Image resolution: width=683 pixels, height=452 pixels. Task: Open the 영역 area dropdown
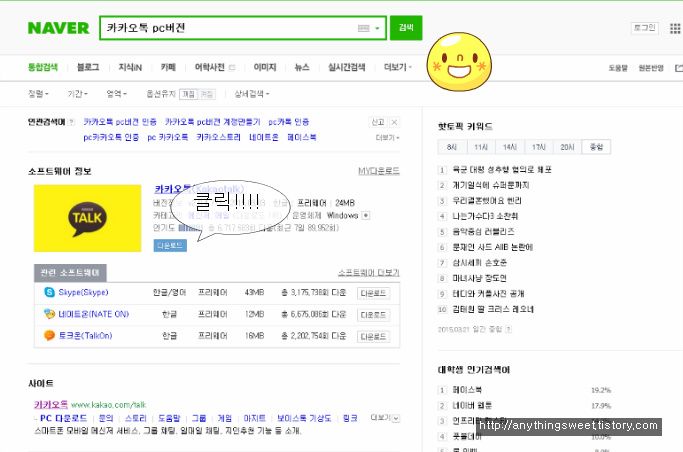pos(117,94)
